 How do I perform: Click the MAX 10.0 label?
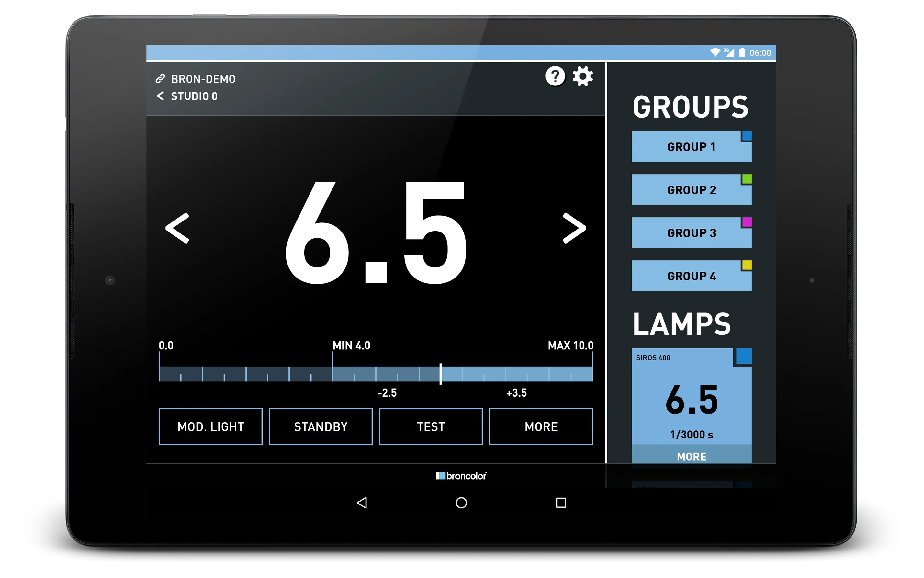[570, 346]
